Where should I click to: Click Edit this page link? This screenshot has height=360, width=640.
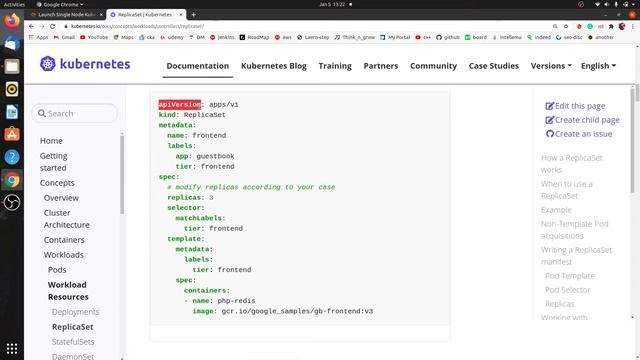(575, 106)
